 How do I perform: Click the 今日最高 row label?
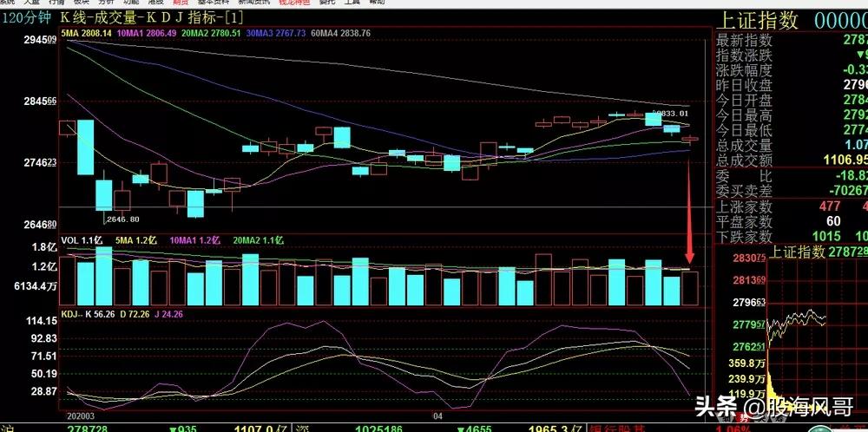click(744, 115)
